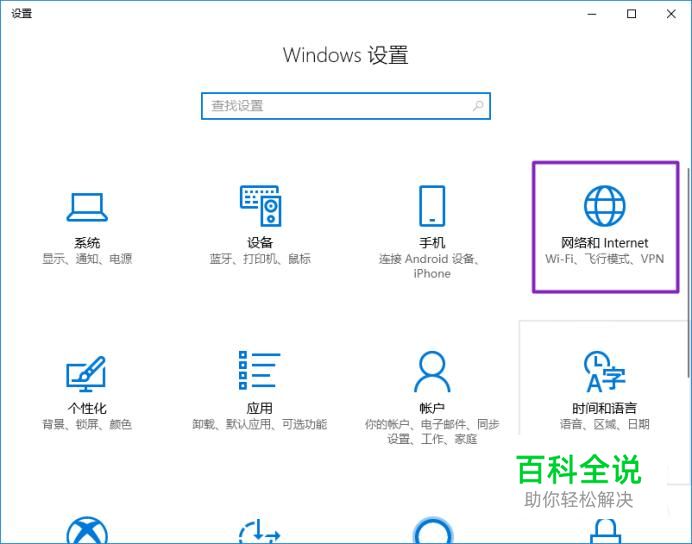
Task: Open the 帐户 person icon
Action: pos(432,371)
